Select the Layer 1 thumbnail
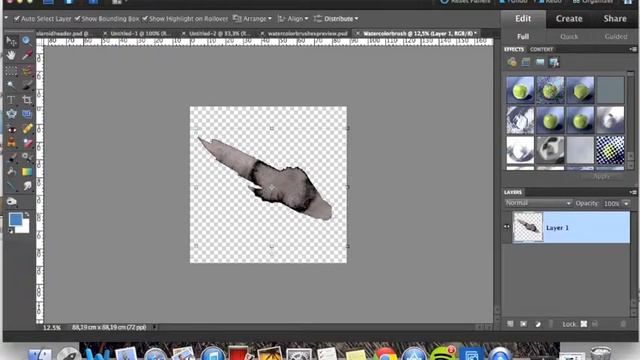Image resolution: width=640 pixels, height=360 pixels. click(528, 227)
